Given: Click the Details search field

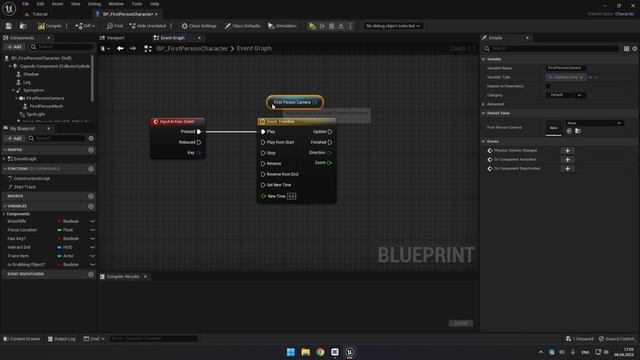Looking at the screenshot, I should [x=551, y=49].
